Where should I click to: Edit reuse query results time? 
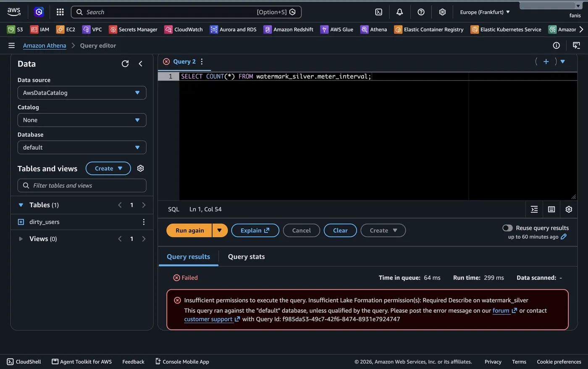click(x=564, y=237)
